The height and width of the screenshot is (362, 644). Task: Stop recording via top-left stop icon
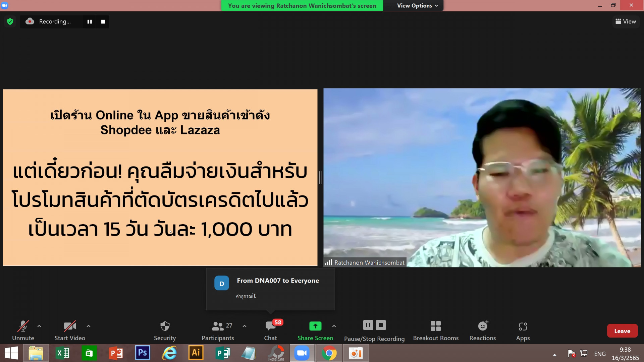[x=103, y=21]
